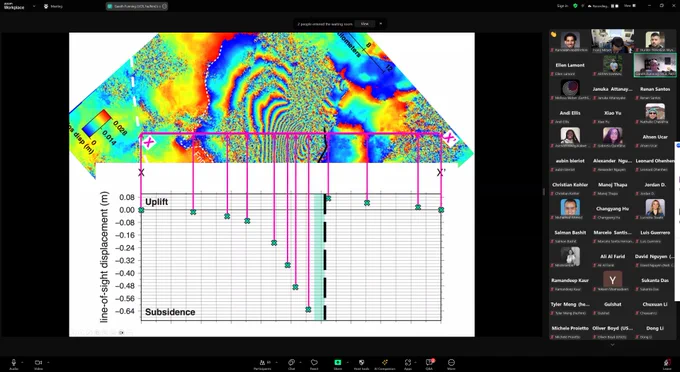The image size is (680, 372).
Task: Click View in waiting room notification
Action: (364, 24)
